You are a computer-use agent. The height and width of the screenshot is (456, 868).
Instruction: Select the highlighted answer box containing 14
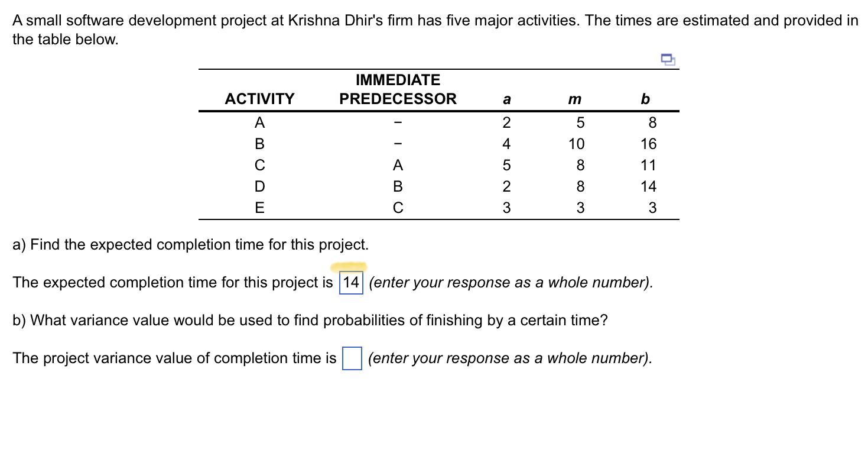point(350,283)
